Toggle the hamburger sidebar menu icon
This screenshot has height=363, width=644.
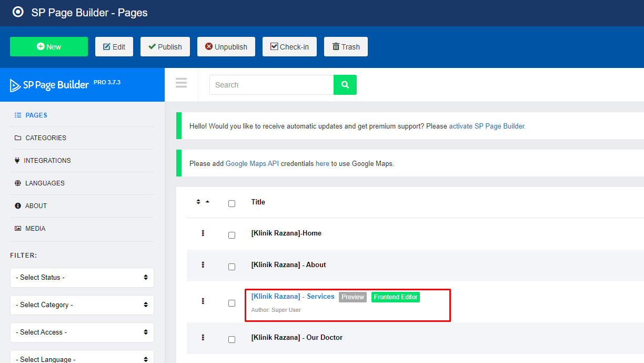click(182, 83)
